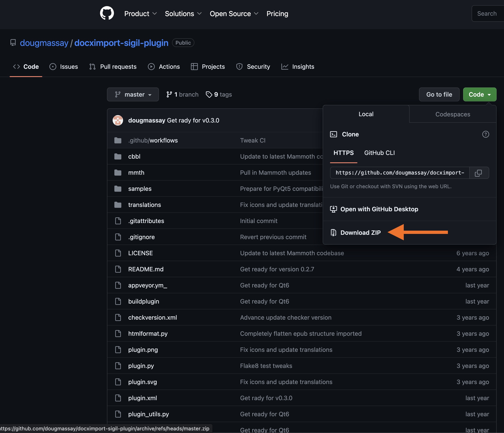
Task: Open the cbbl folder
Action: pos(134,156)
